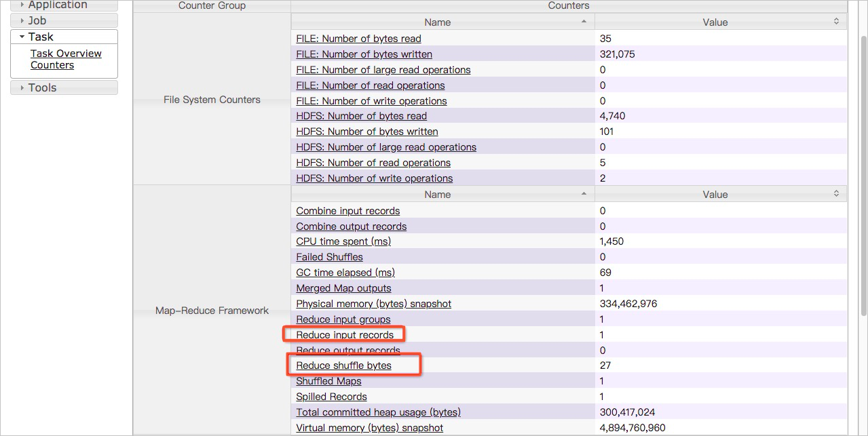Image resolution: width=868 pixels, height=436 pixels.
Task: Open FILE: Number of read operations link
Action: tap(371, 85)
